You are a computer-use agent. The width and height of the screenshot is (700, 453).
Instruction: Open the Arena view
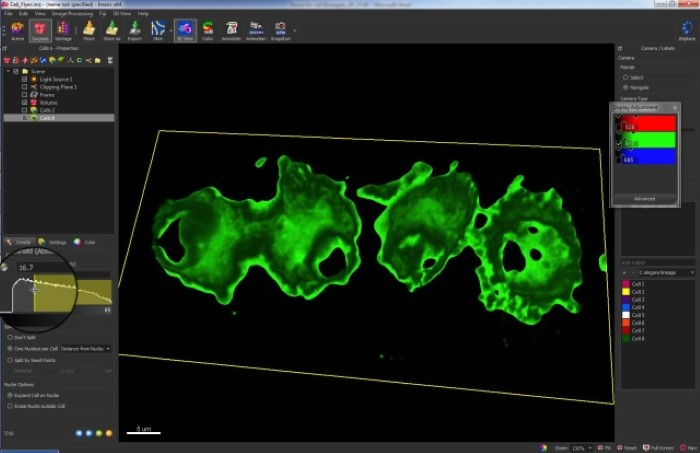pos(17,30)
